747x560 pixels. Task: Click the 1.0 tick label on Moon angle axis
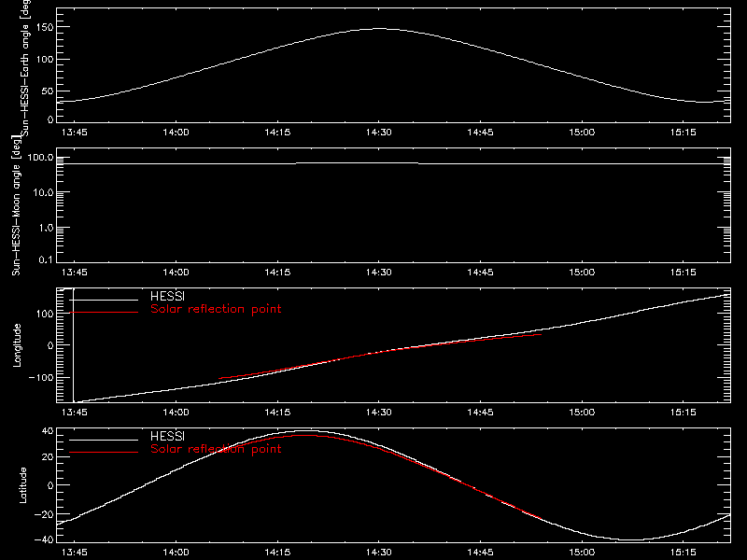click(x=47, y=228)
